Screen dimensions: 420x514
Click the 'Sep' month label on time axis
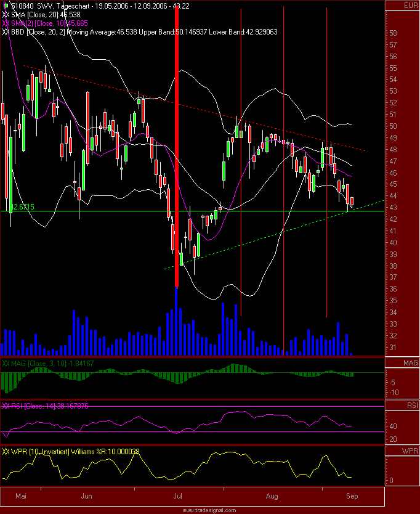[352, 496]
